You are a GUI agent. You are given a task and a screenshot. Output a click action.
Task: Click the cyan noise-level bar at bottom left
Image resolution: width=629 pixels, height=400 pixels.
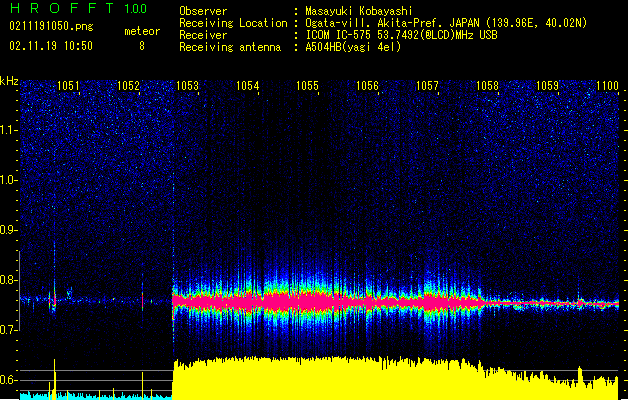coord(96,396)
